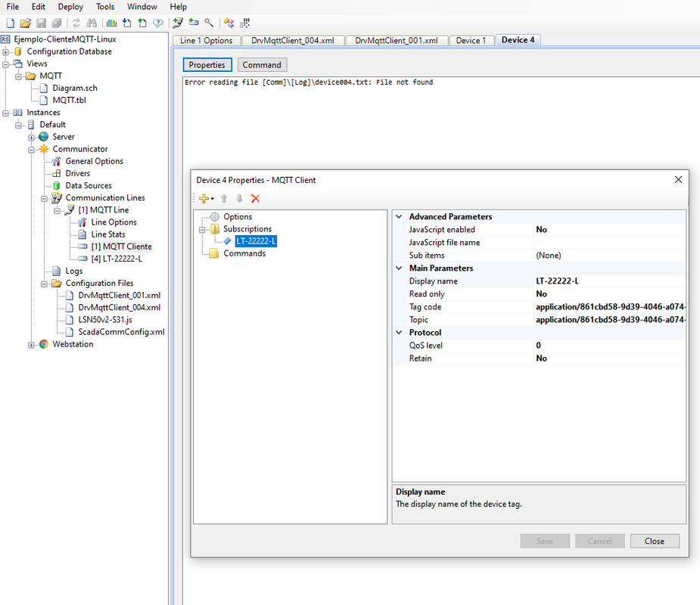Click the Read only value
The width and height of the screenshot is (700, 605).
click(x=609, y=294)
